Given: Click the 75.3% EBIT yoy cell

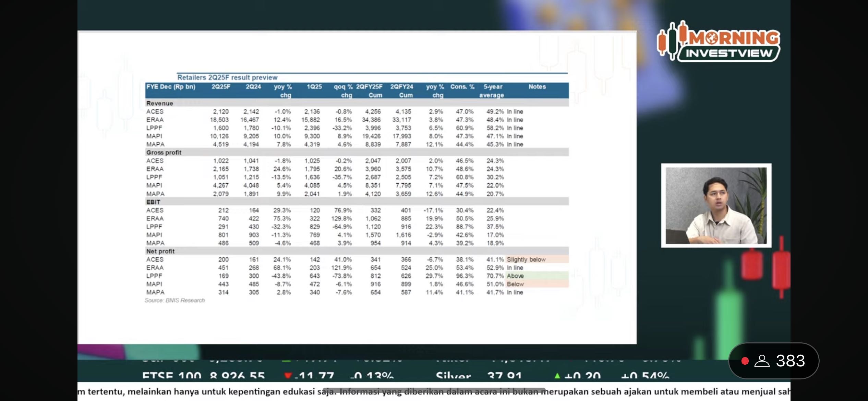Looking at the screenshot, I should click(282, 218).
